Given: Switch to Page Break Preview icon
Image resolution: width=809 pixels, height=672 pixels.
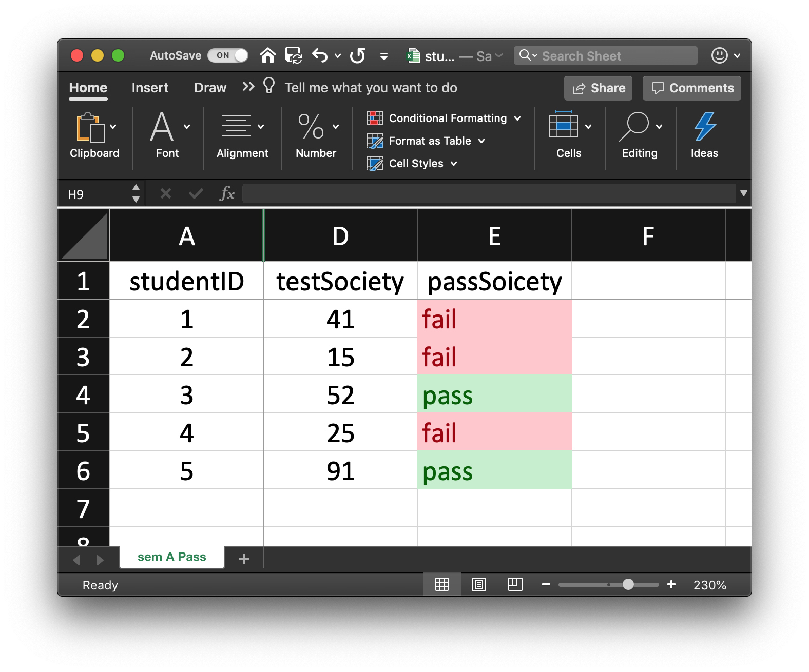Looking at the screenshot, I should tap(515, 584).
